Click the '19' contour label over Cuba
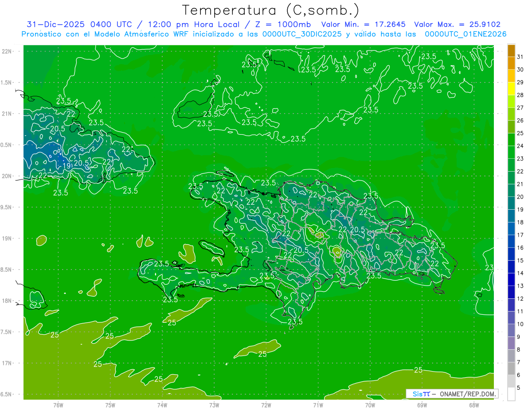 (x=66, y=166)
